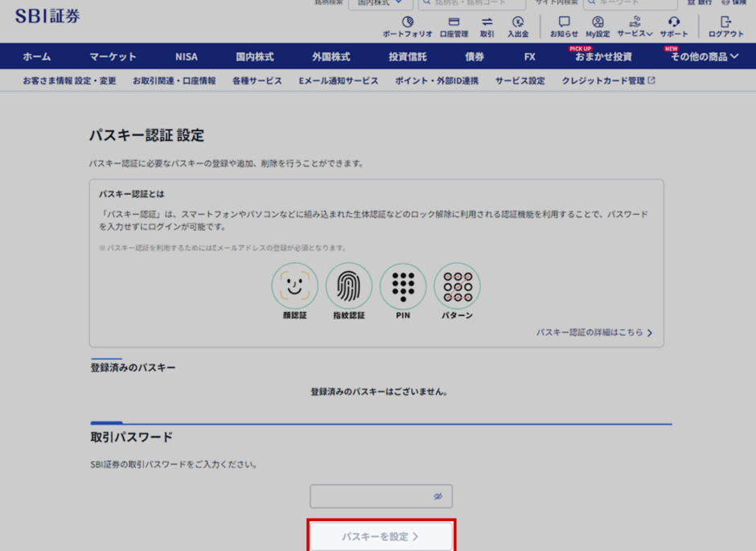Click the サポート headset icon
756x551 pixels.
(x=673, y=27)
